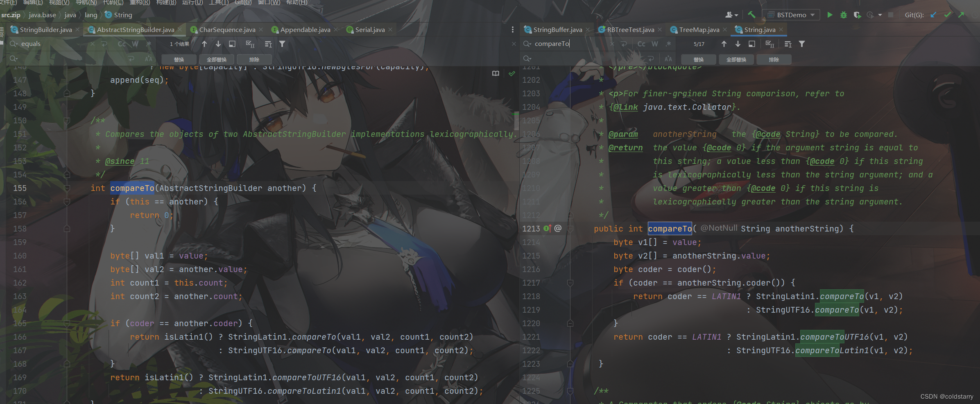Click the grey stop square button
Image resolution: width=980 pixels, height=404 pixels.
coord(891,15)
